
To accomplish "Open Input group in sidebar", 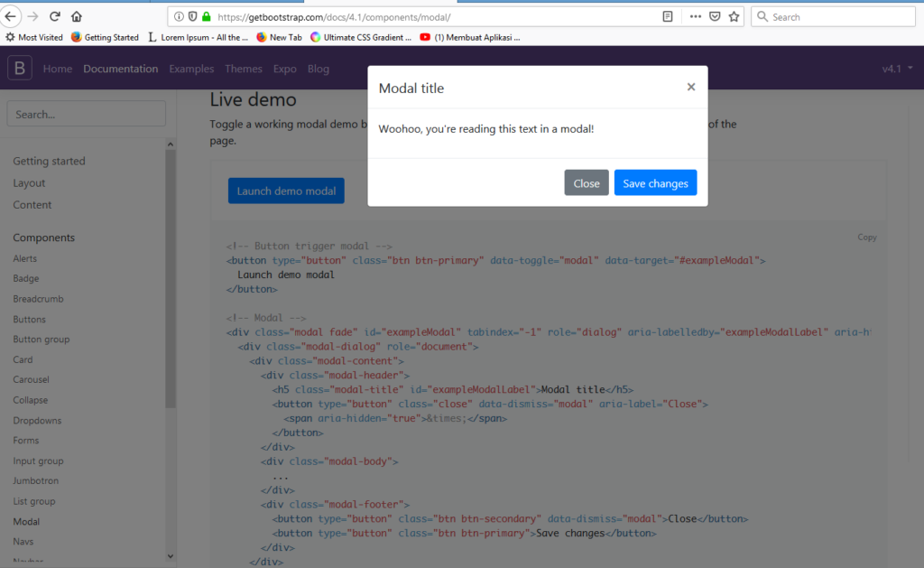I will (x=38, y=461).
